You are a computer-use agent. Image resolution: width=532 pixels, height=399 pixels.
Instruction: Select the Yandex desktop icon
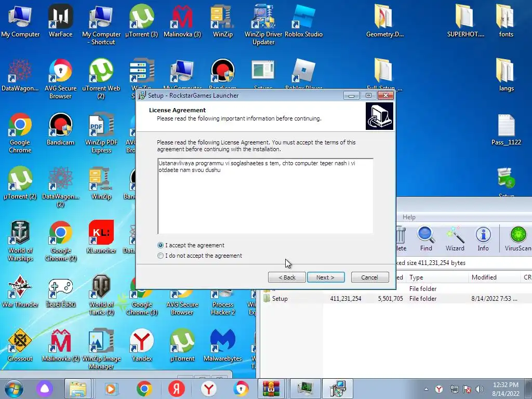click(x=141, y=345)
